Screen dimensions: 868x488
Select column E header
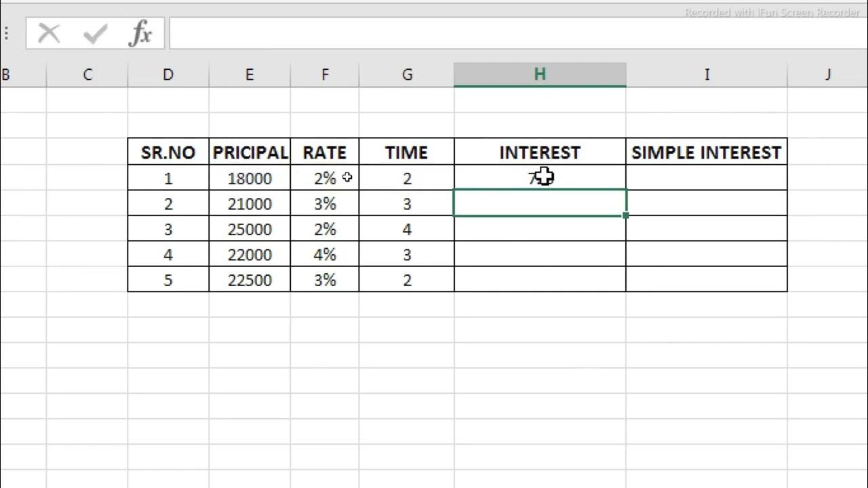click(250, 75)
